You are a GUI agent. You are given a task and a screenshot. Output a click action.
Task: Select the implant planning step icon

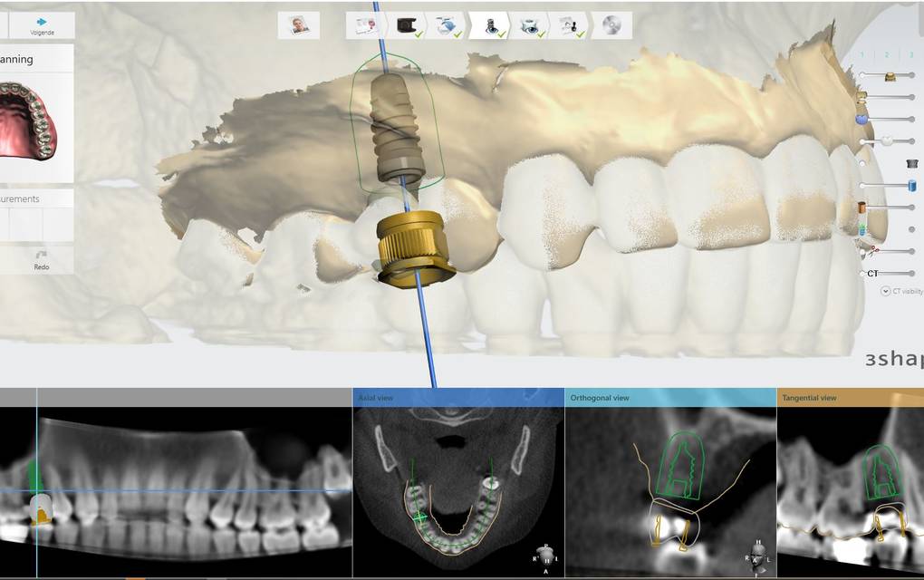[x=490, y=25]
